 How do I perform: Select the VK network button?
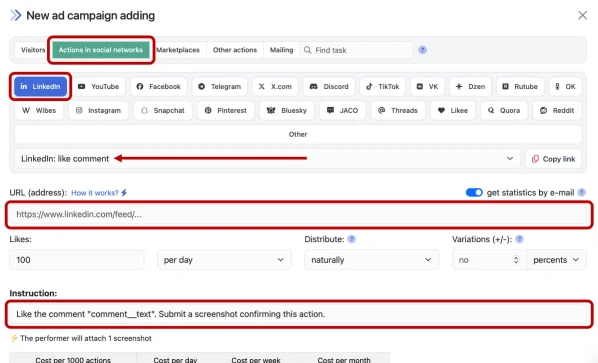point(427,87)
